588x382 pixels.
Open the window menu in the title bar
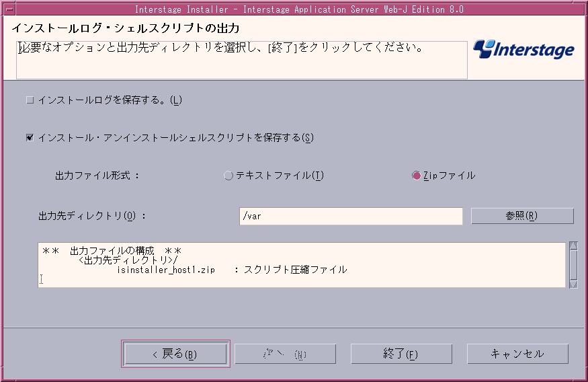point(10,9)
